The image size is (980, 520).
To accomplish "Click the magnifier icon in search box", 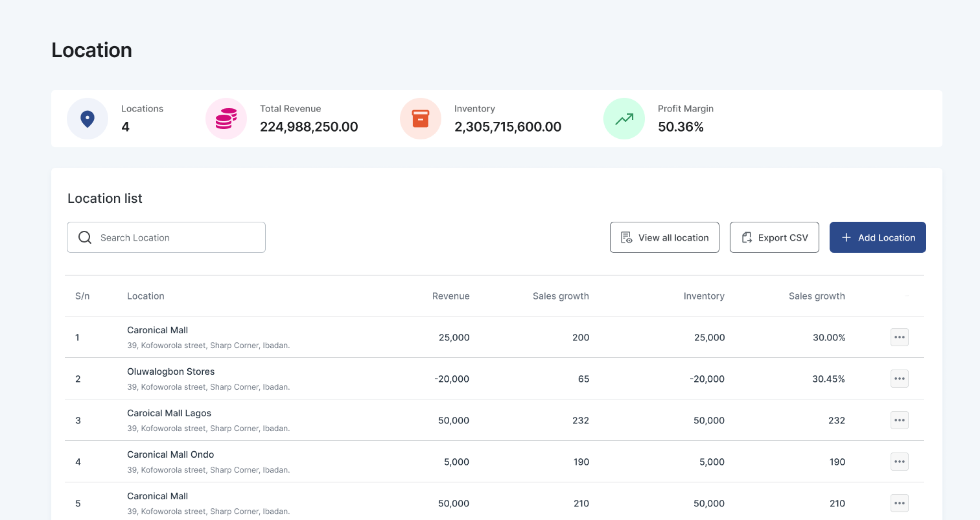I will point(85,237).
